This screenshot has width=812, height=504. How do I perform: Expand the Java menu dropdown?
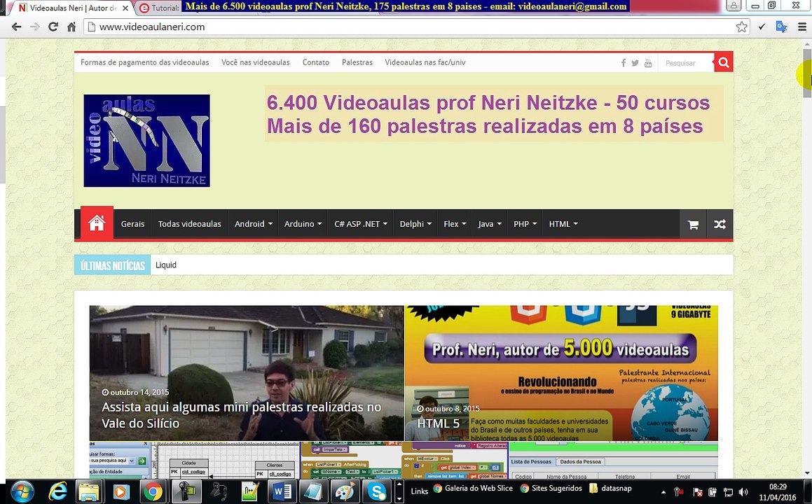(490, 224)
